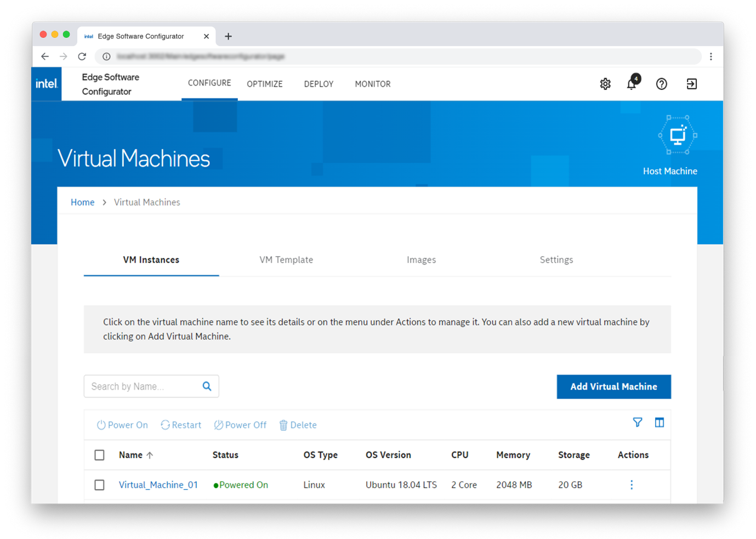Click the Storage column header
Screen dimensions: 756x539
pyautogui.click(x=574, y=455)
